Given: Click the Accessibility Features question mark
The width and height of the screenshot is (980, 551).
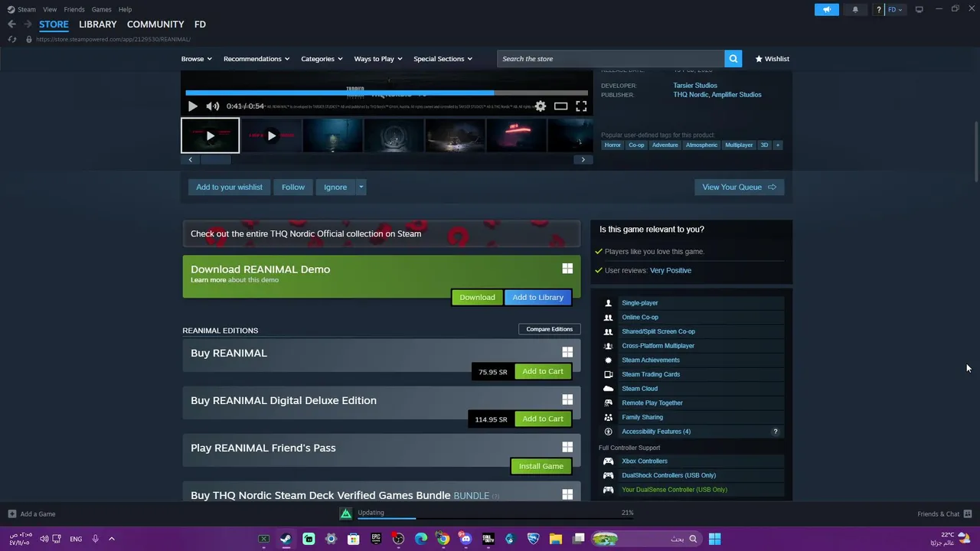Looking at the screenshot, I should coord(776,432).
